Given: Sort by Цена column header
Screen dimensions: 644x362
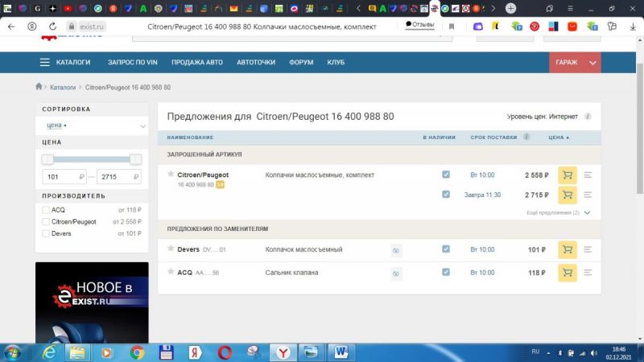Looking at the screenshot, I should tap(559, 138).
